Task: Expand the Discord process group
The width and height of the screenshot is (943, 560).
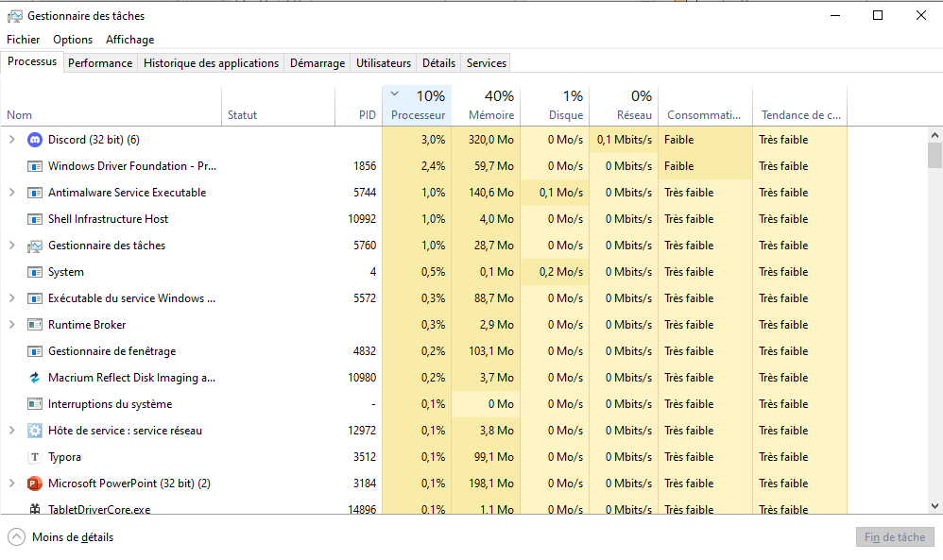Action: [11, 140]
